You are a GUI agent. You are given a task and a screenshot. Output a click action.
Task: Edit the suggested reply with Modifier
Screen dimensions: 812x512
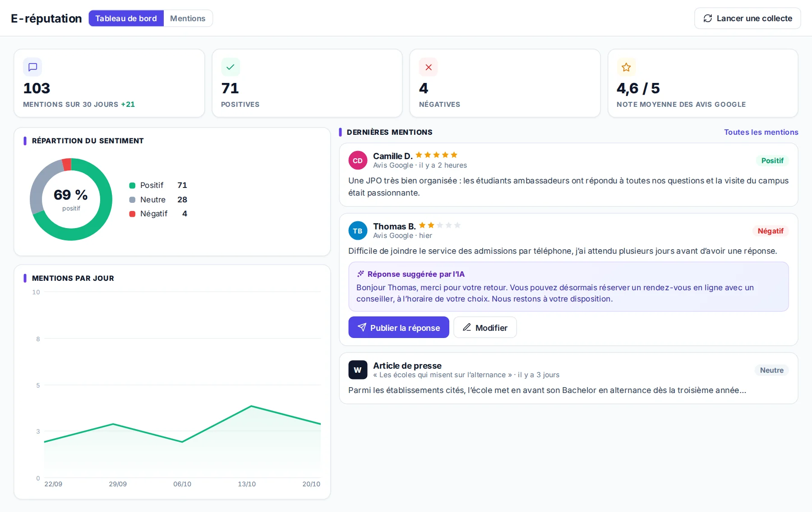pyautogui.click(x=485, y=328)
